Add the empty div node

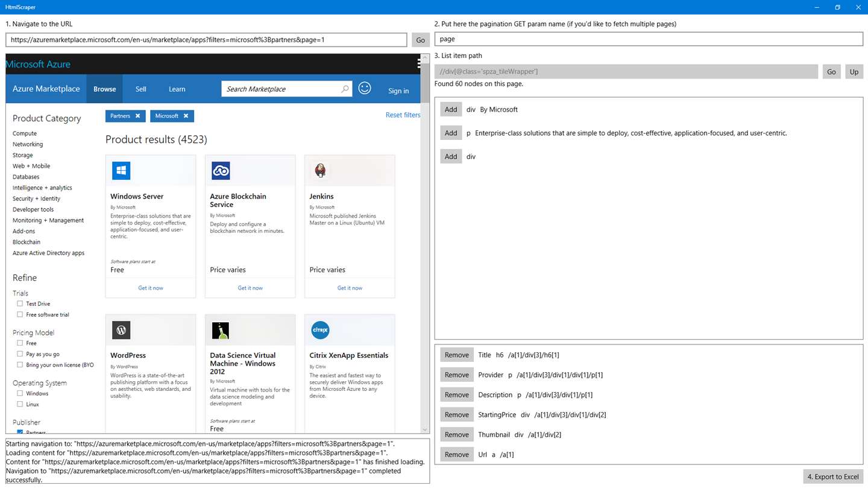(451, 156)
